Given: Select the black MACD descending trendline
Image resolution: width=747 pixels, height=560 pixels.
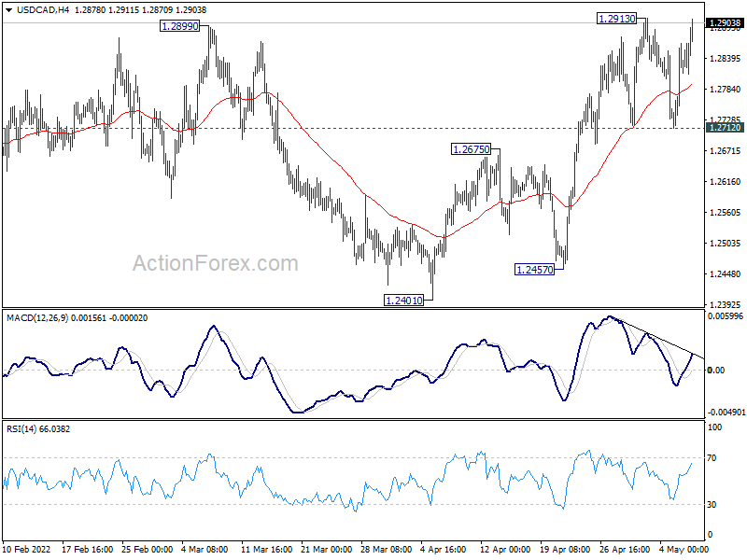Looking at the screenshot, I should click(x=657, y=338).
